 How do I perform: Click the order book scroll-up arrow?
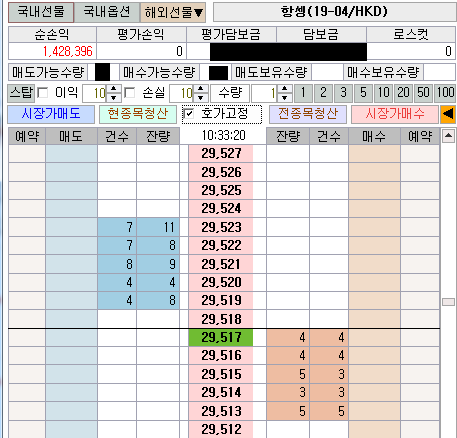448,136
